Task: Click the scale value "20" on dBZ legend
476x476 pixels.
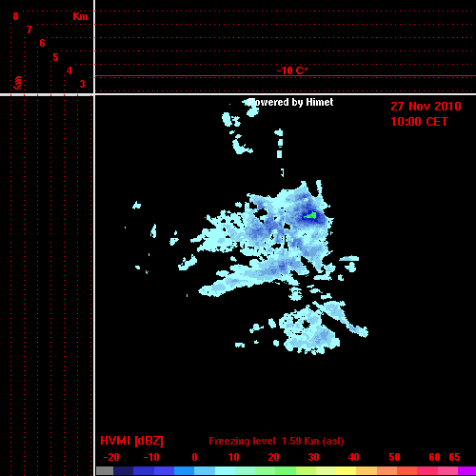Action: 273,457
